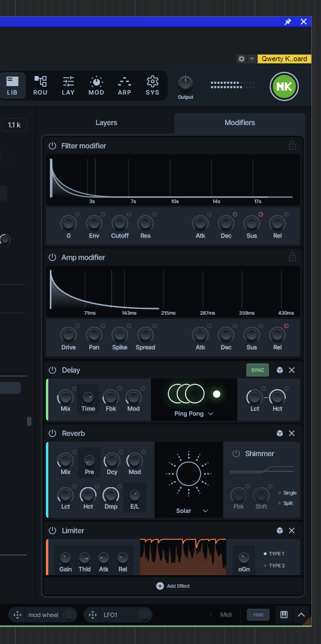Click the Midi indicator label
The image size is (321, 644).
click(x=226, y=615)
